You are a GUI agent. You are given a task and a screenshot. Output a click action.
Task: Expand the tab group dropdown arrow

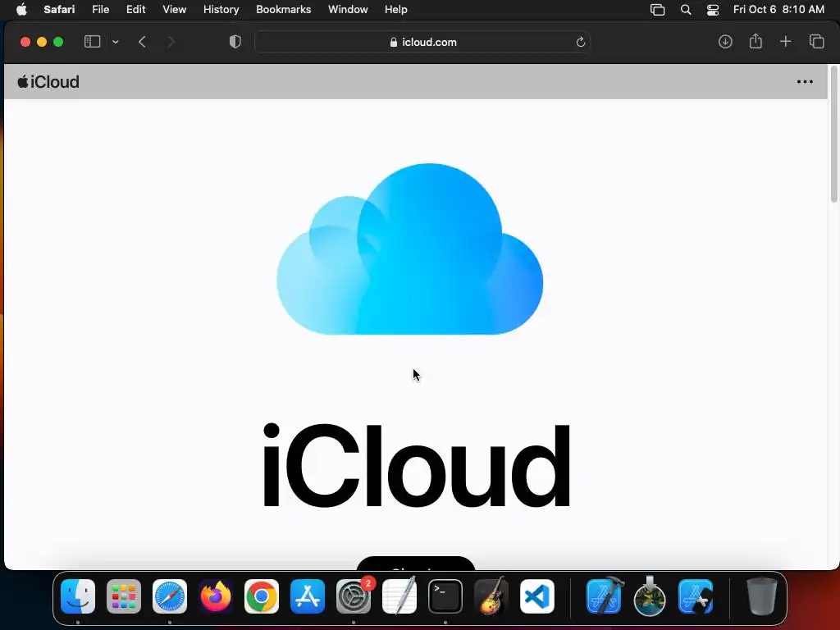pos(115,42)
